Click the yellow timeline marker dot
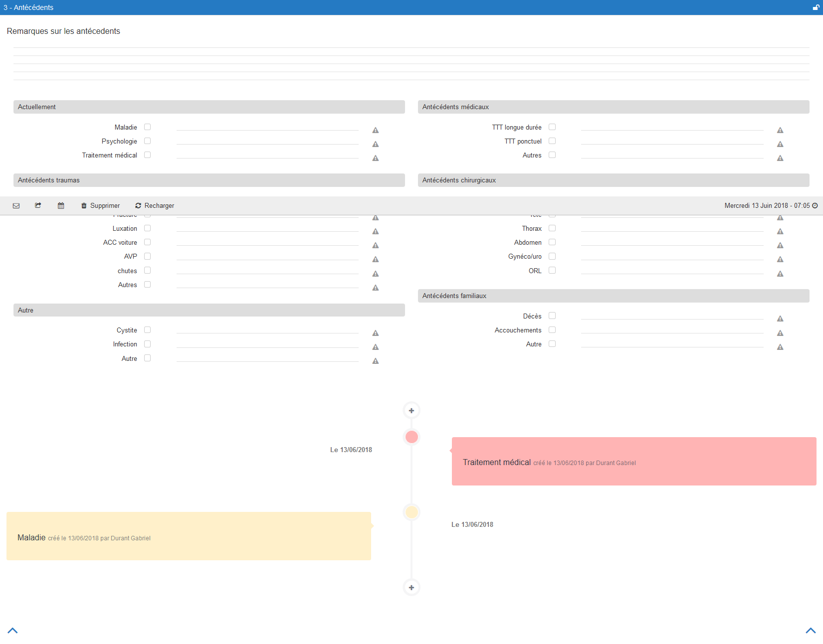823x644 pixels. click(x=411, y=512)
